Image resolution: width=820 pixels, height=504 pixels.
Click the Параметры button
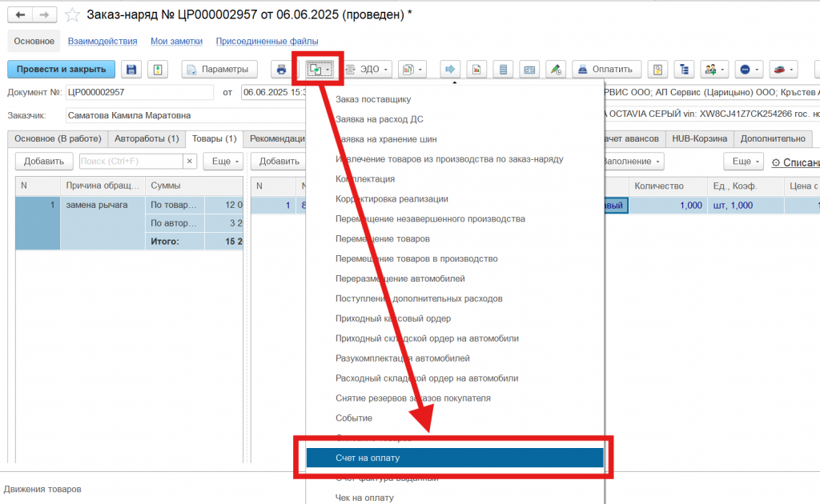click(219, 70)
